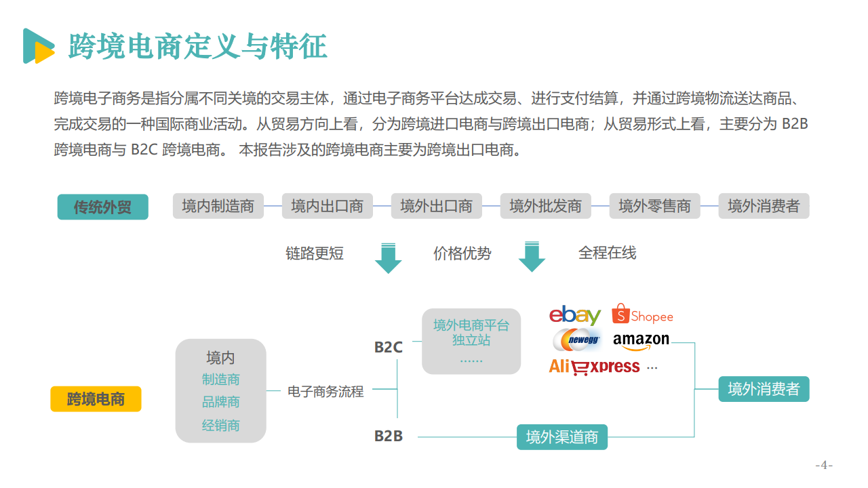Screen dimensions: 868x488
Task: Click the play-arrow logo beside the title
Action: pyautogui.click(x=39, y=46)
